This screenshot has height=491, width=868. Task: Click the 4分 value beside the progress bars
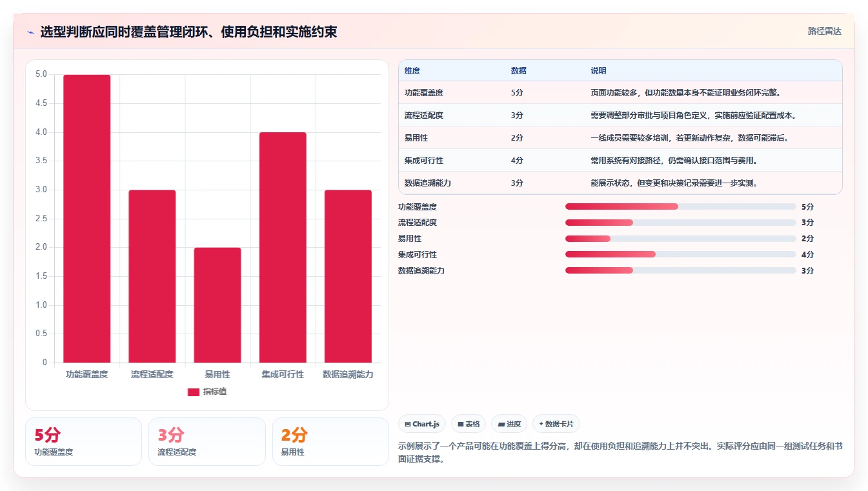pos(807,255)
